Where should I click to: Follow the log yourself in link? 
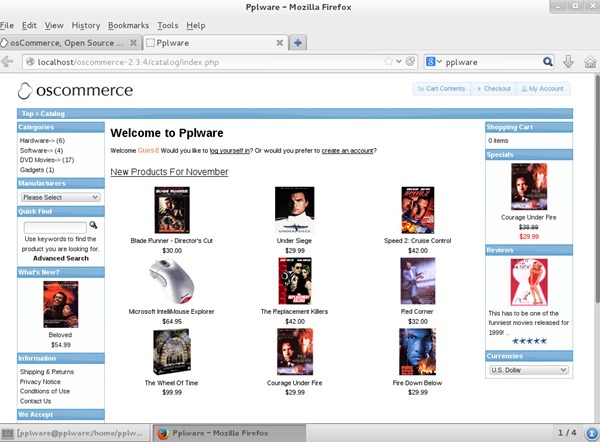pyautogui.click(x=230, y=151)
